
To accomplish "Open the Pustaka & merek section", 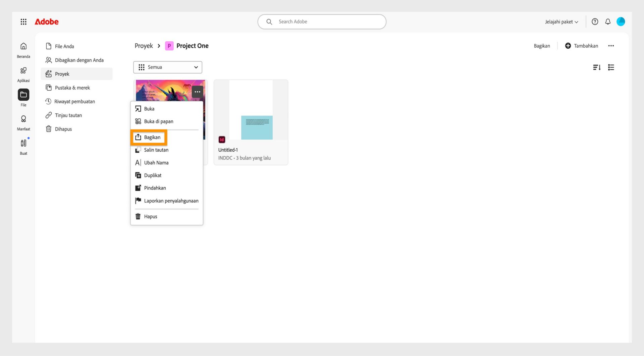I will tap(72, 88).
